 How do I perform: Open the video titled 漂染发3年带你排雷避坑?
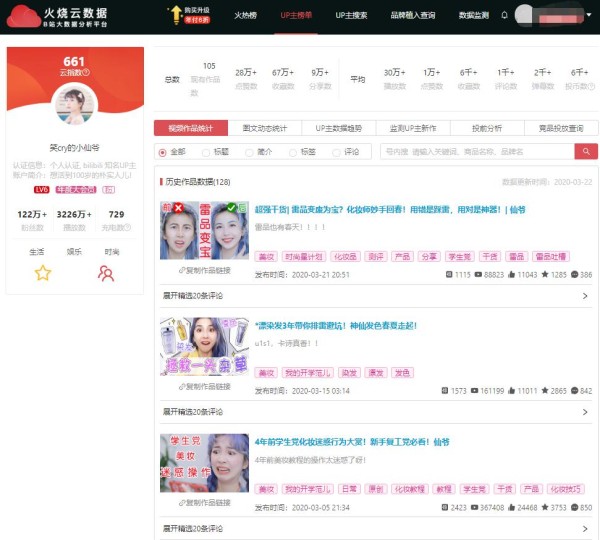coord(335,325)
